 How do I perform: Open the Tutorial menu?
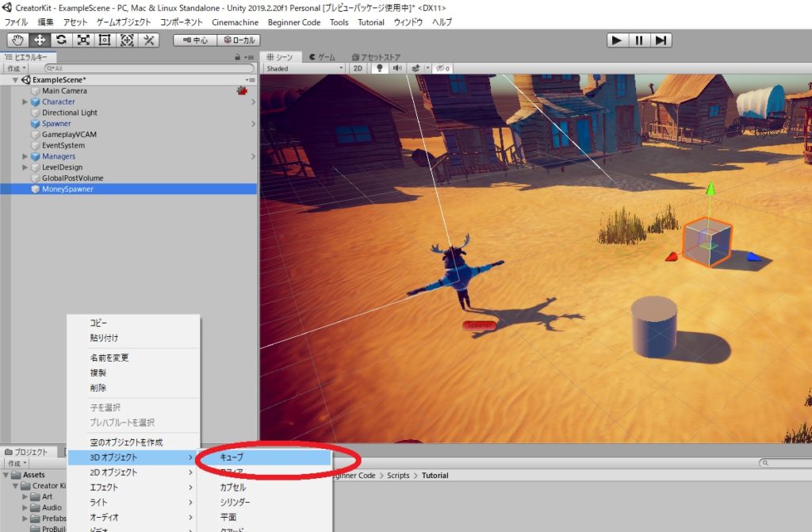[x=371, y=22]
